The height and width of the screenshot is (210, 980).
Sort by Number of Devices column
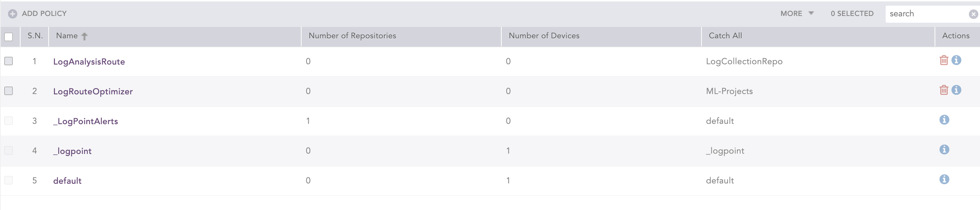click(544, 36)
